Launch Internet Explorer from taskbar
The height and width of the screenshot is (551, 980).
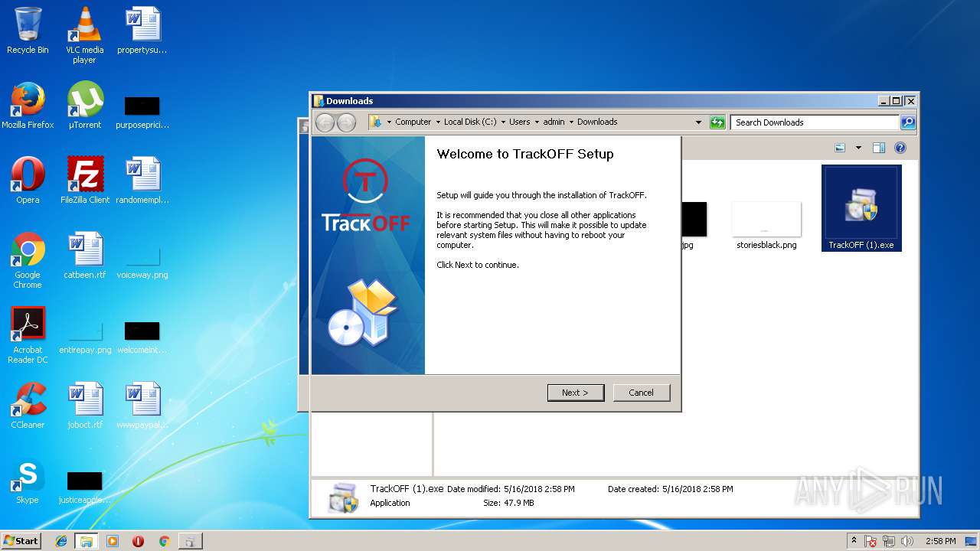(61, 541)
